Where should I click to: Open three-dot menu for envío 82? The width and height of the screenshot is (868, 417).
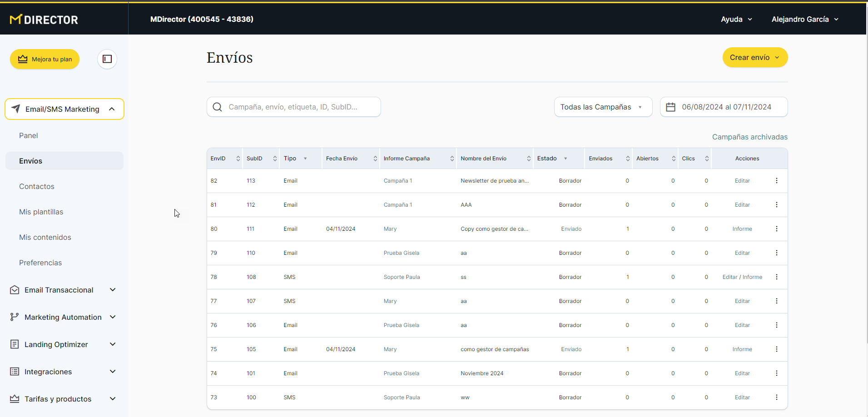pyautogui.click(x=776, y=181)
